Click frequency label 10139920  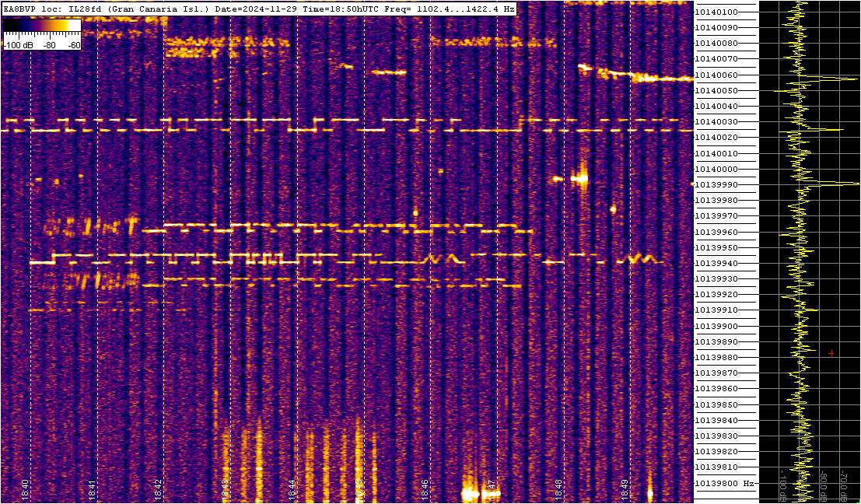tap(716, 294)
